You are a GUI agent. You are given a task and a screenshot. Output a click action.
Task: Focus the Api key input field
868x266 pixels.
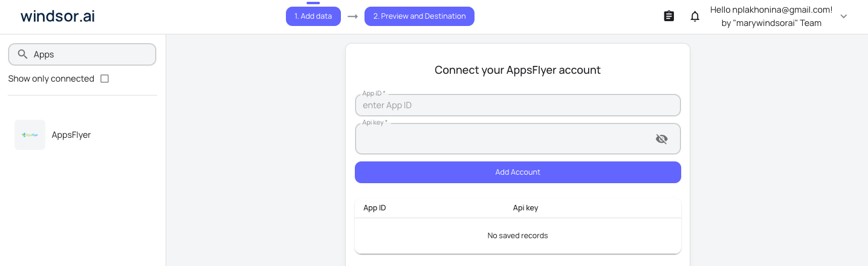click(518, 139)
